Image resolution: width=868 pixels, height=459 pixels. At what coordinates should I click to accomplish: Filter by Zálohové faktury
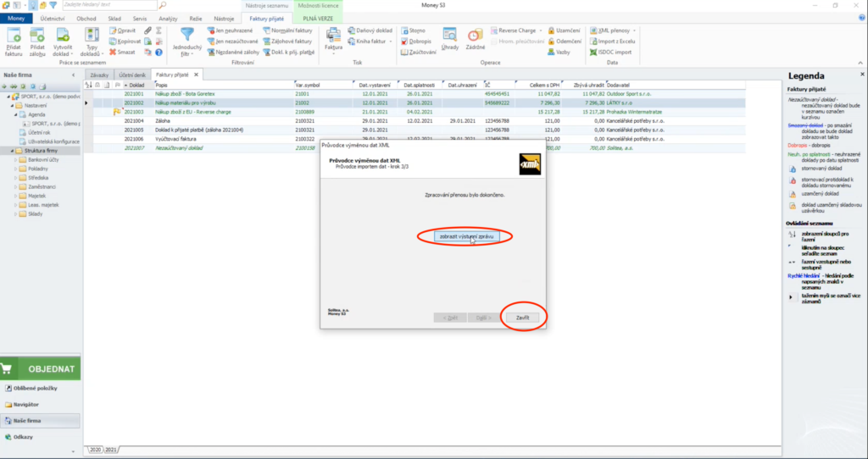288,41
